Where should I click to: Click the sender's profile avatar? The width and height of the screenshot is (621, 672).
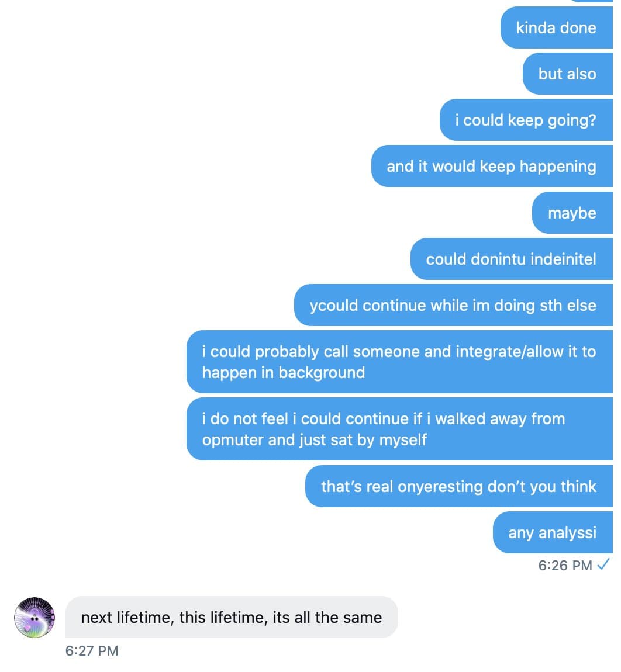(x=34, y=617)
